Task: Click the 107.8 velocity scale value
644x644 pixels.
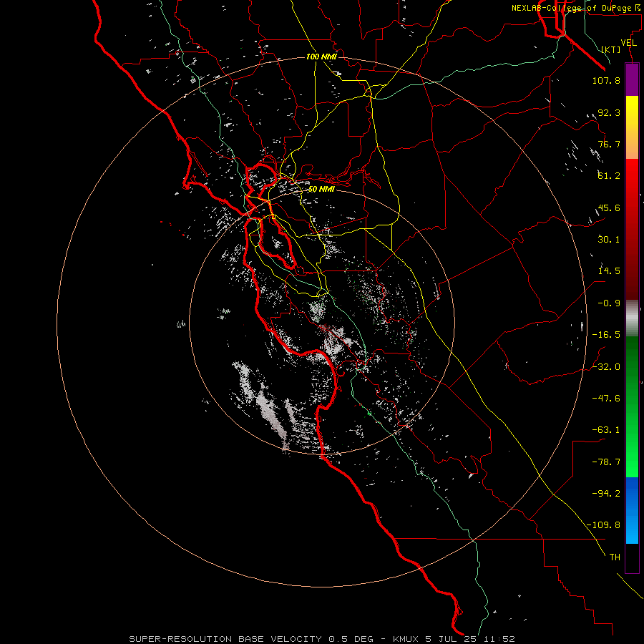Action: click(x=606, y=80)
